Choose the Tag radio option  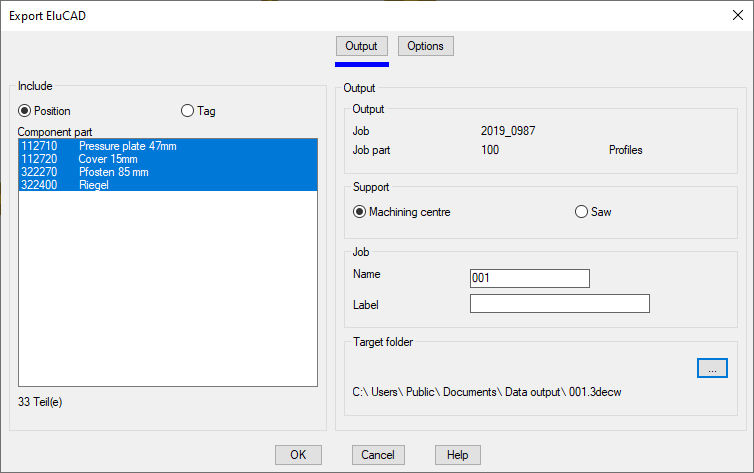click(187, 111)
